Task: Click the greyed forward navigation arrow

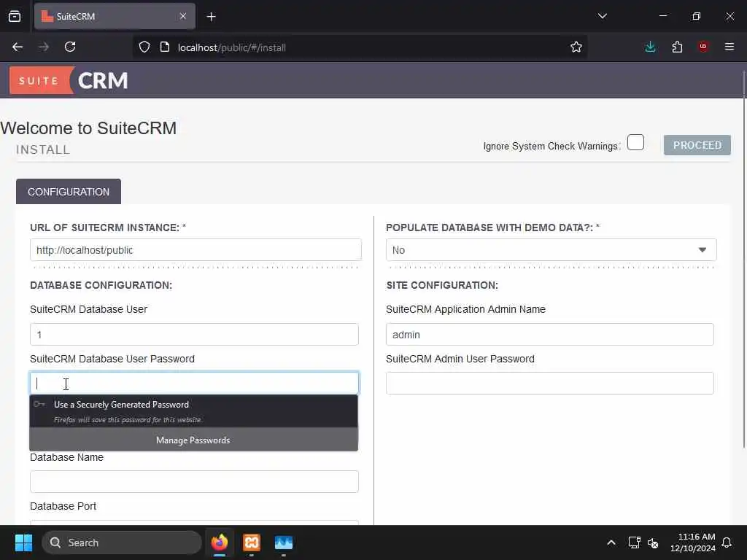Action: tap(44, 47)
